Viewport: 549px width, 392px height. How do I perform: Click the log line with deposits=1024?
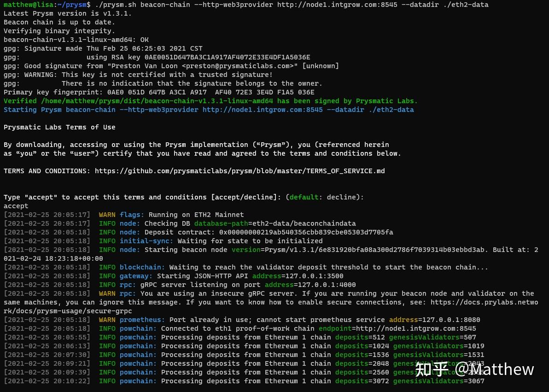tap(244, 346)
